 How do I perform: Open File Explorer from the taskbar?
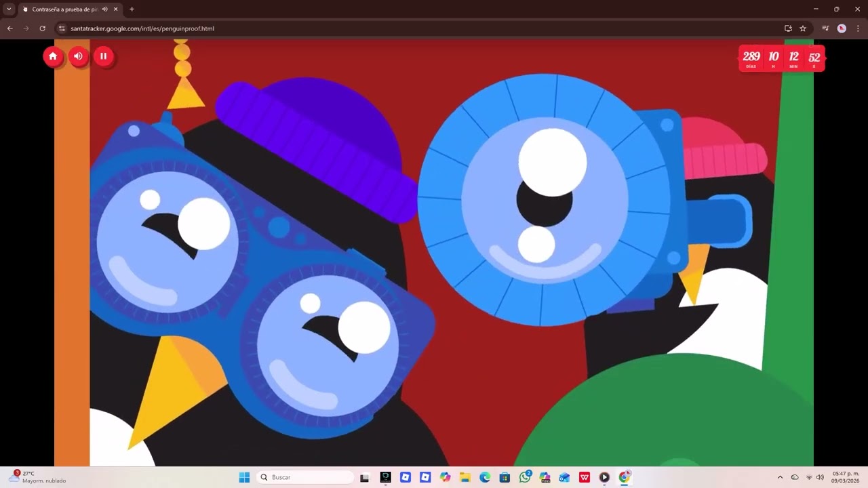tap(465, 477)
